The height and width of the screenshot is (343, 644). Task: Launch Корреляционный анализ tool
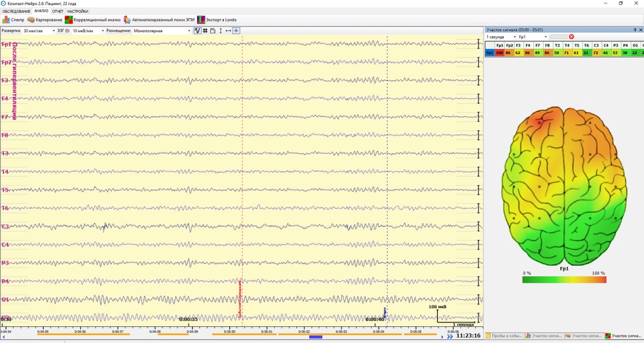point(93,20)
